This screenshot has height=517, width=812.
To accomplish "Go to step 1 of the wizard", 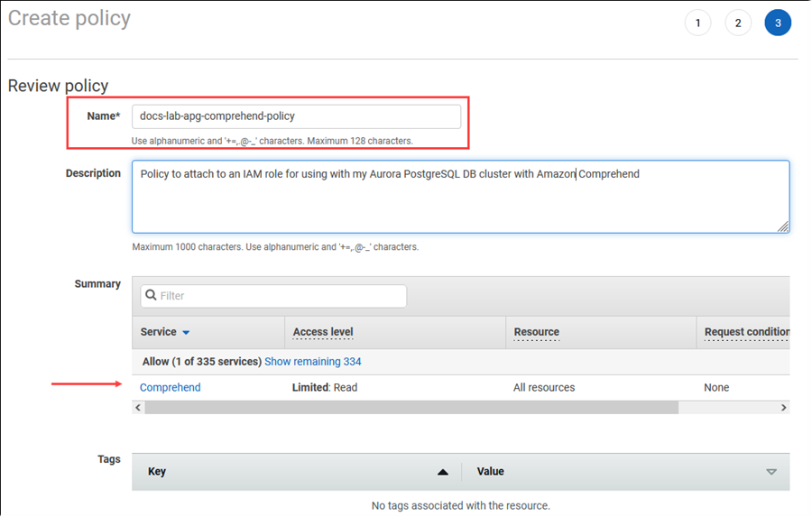I will (x=697, y=23).
